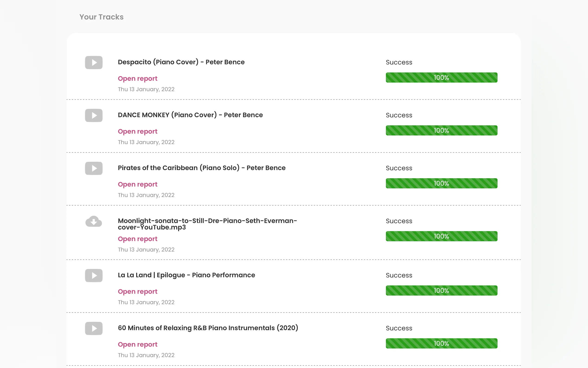The width and height of the screenshot is (588, 368).
Task: Open report for Pirates of the Caribbean
Action: [x=138, y=184]
